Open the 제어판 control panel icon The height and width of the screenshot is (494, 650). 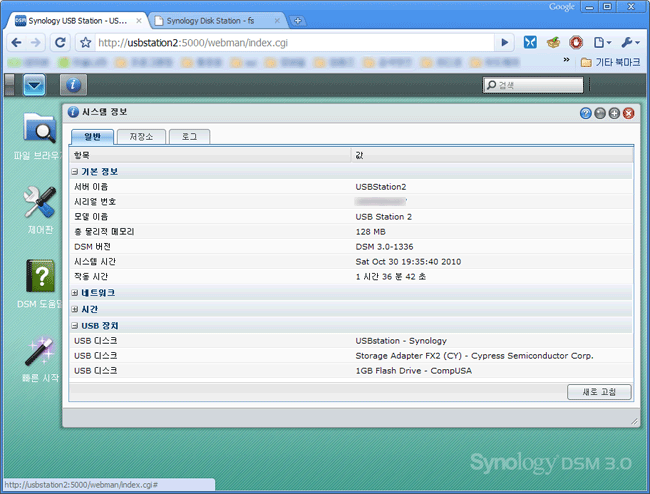pos(39,210)
